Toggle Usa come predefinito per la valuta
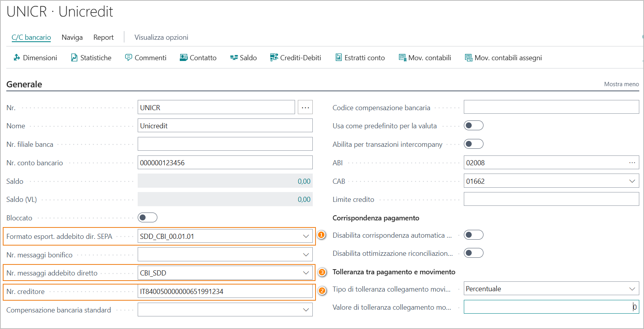 474,126
